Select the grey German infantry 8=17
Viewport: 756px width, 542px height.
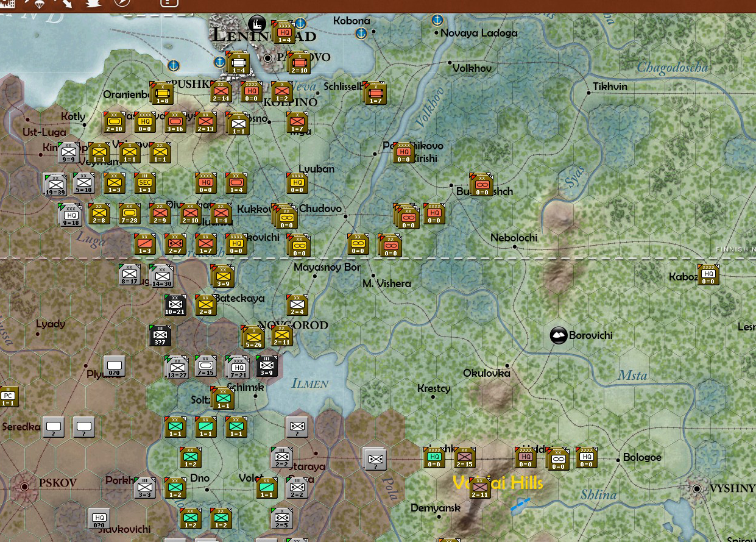coord(129,274)
